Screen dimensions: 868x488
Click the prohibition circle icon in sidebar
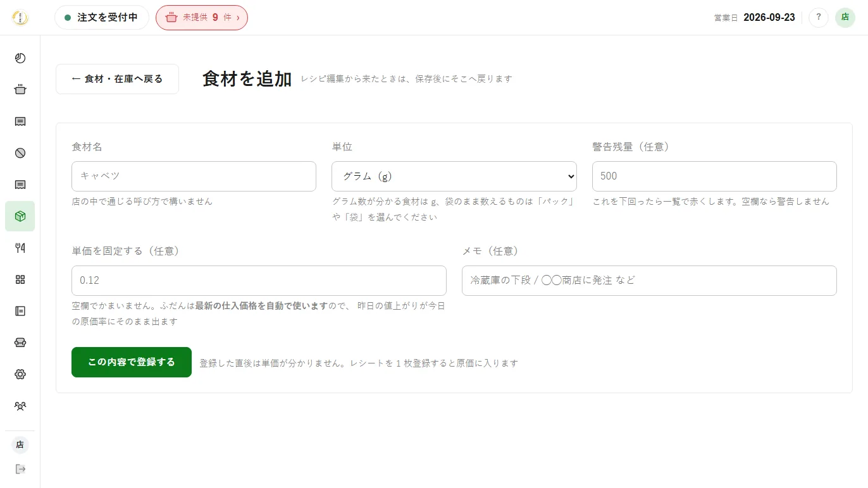[20, 153]
